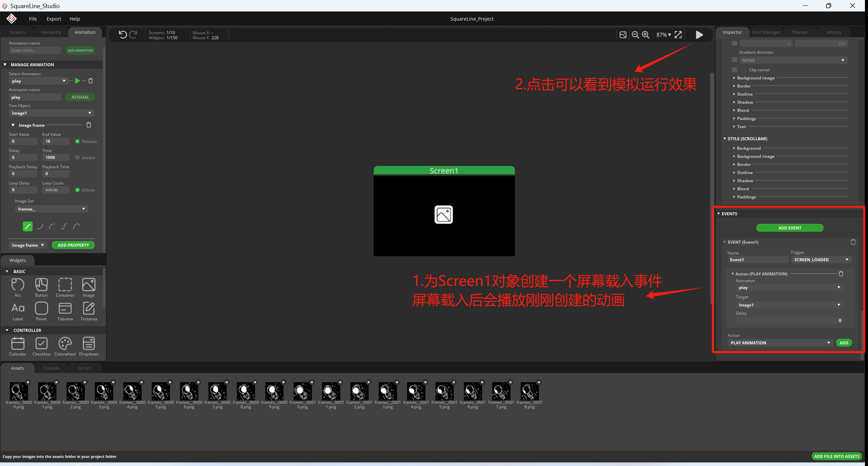
Task: Click the redo button in toolbar
Action: click(x=133, y=34)
